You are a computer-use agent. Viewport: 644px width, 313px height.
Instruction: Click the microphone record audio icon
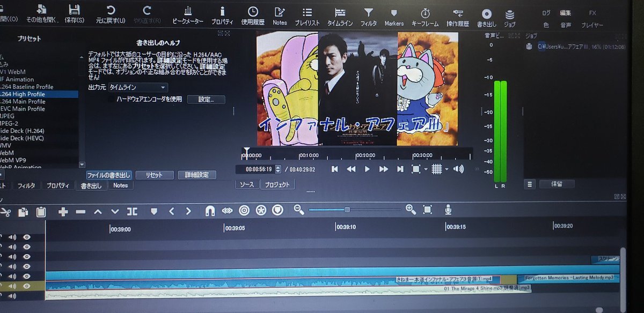(x=448, y=210)
